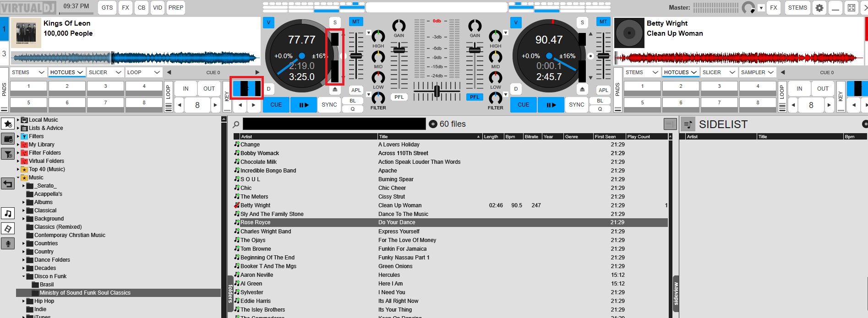The width and height of the screenshot is (868, 318).
Task: Click the left deck FILTER knob
Action: [x=378, y=98]
